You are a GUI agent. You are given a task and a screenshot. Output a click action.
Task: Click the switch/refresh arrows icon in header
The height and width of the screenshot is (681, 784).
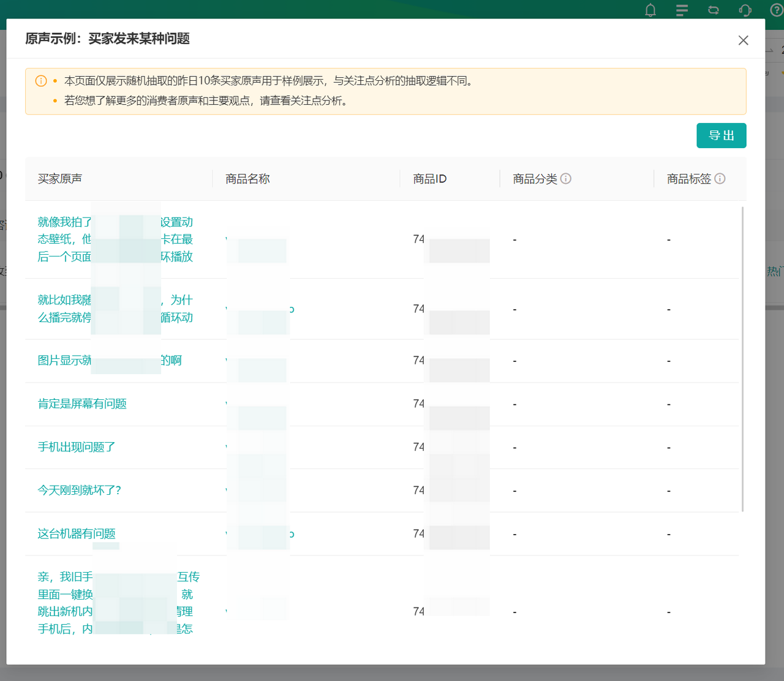coord(714,10)
